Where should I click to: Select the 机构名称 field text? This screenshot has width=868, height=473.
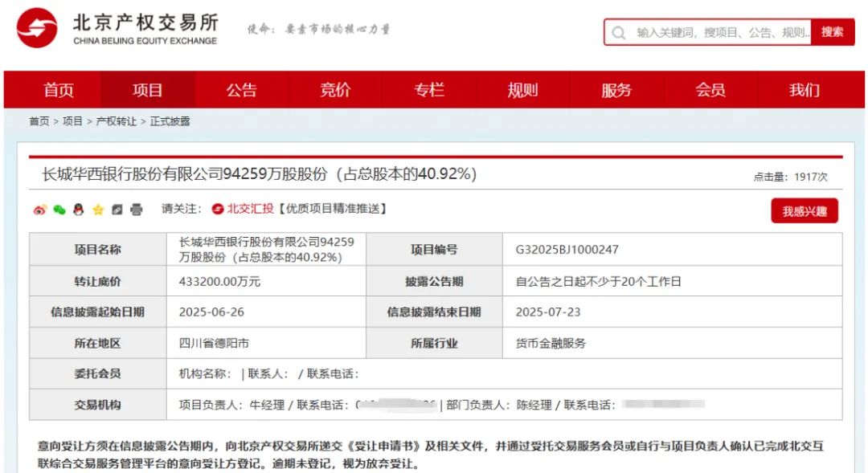point(206,374)
